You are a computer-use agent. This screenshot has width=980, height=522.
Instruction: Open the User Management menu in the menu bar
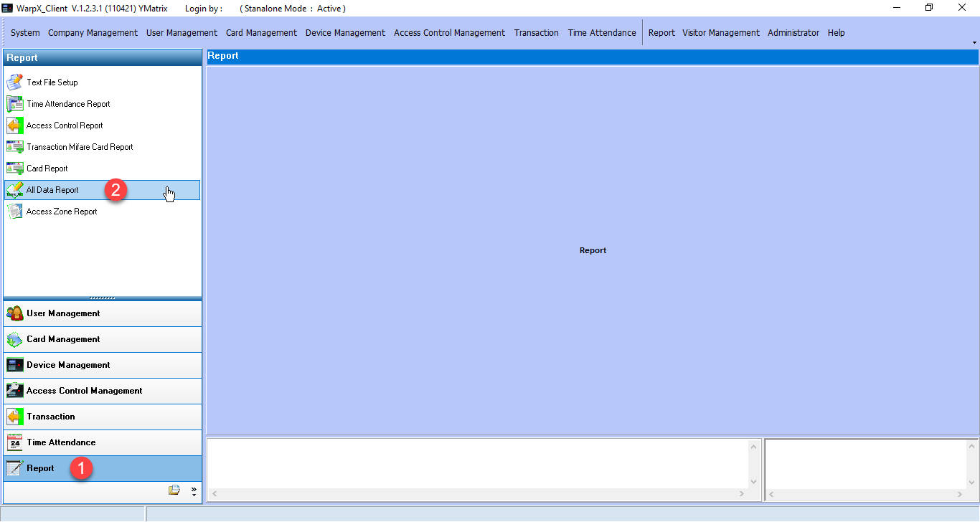(182, 32)
